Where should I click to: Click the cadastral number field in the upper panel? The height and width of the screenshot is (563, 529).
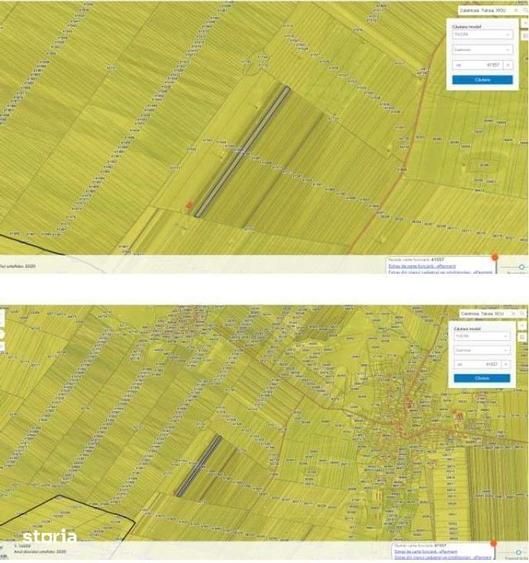478,65
